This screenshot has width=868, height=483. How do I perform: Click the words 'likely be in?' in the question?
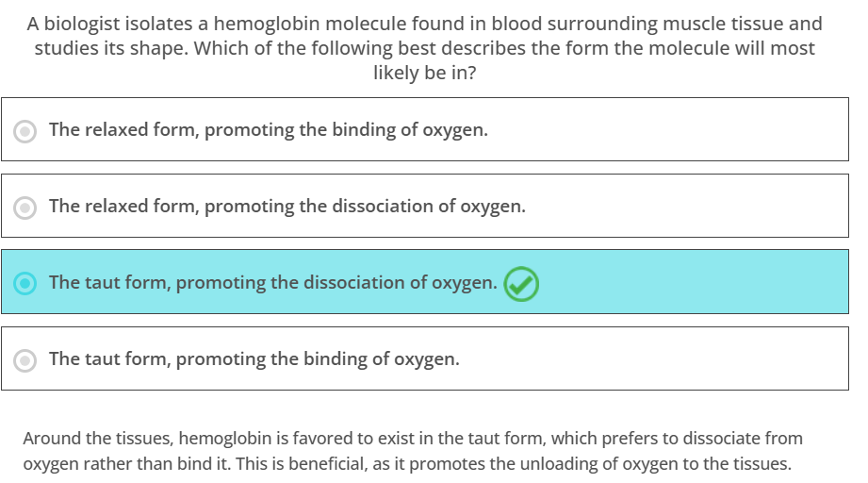[x=425, y=73]
